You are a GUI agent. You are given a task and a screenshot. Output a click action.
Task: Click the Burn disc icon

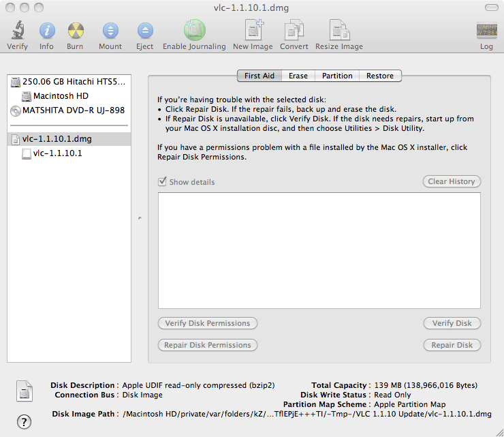pos(76,31)
